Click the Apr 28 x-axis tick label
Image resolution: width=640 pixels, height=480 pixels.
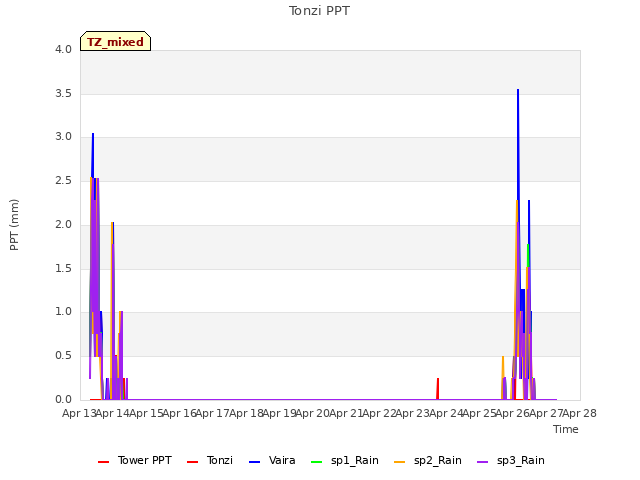(x=580, y=413)
